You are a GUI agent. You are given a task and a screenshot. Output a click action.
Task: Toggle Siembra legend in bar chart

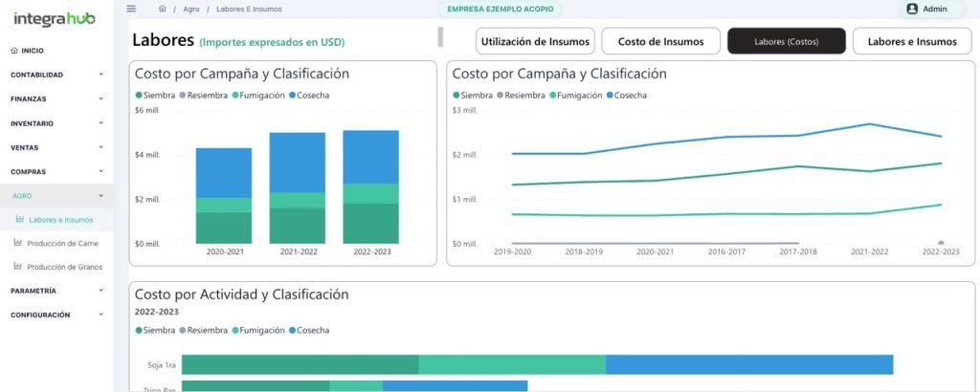click(x=156, y=96)
